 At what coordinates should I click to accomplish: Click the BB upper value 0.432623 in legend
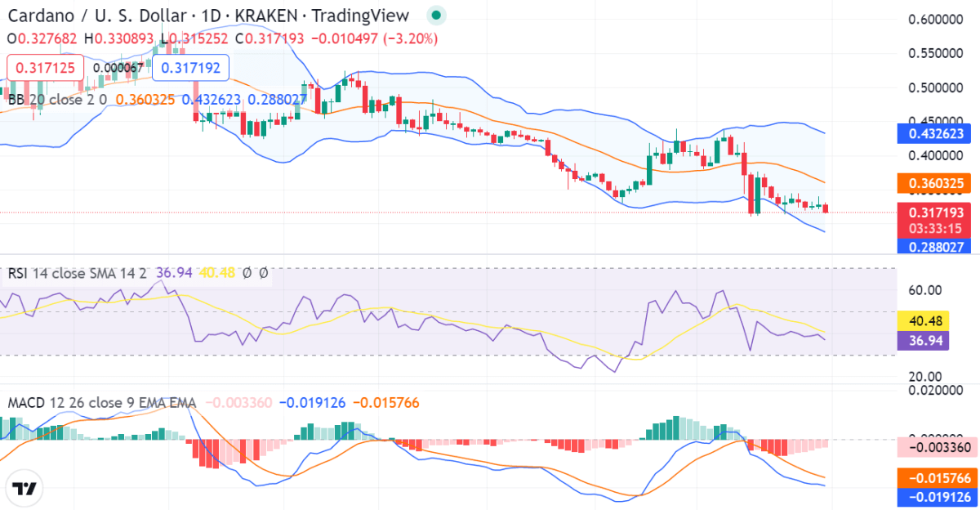tap(212, 99)
